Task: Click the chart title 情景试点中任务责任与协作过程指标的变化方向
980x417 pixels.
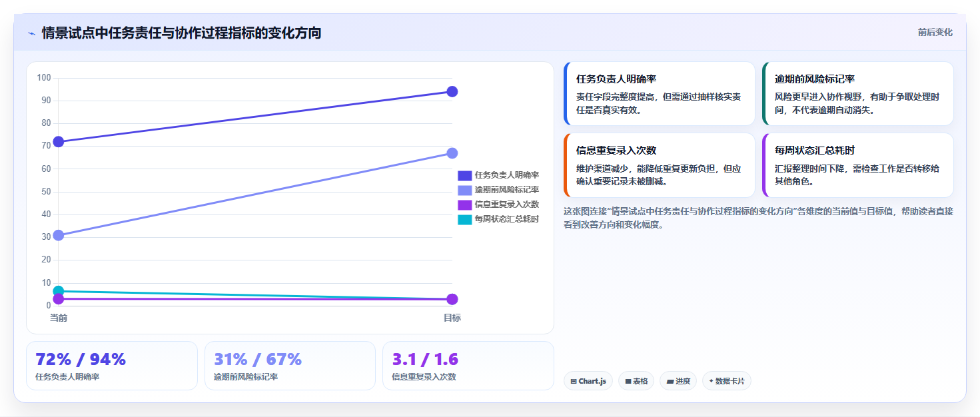Action: 181,33
